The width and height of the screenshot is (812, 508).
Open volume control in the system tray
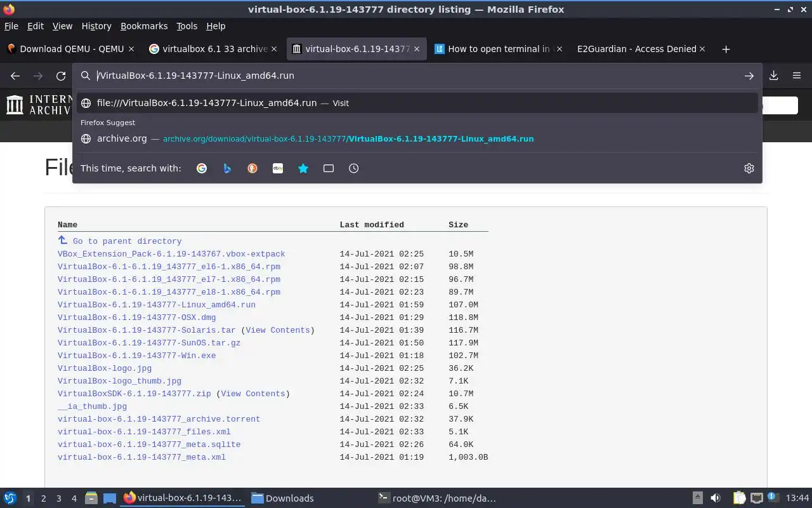pyautogui.click(x=716, y=498)
